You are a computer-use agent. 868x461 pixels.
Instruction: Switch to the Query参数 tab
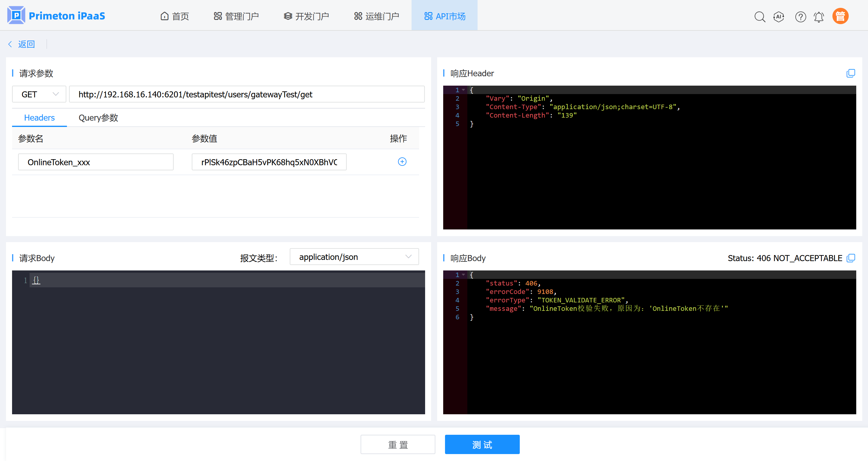(98, 118)
